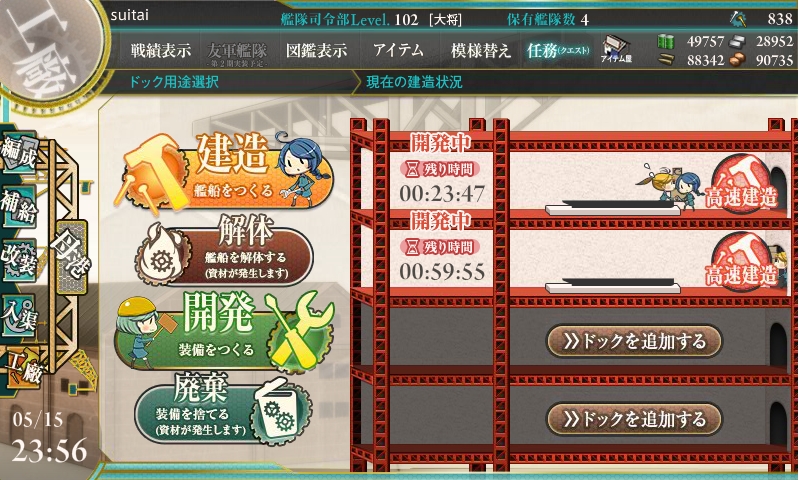Go to the 入渠 repair dock icon
The image size is (800, 480).
[19, 315]
